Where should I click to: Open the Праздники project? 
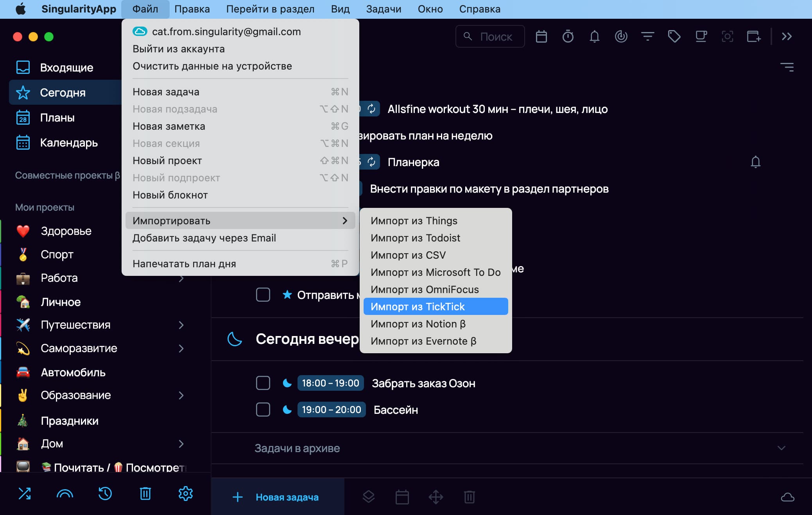point(70,420)
